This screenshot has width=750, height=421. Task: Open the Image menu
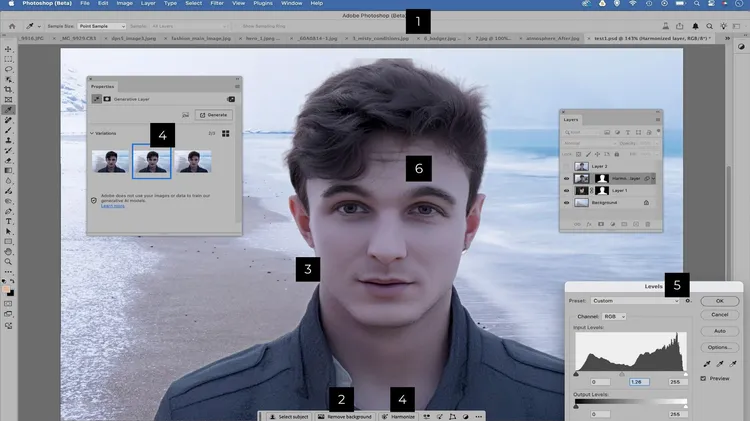(x=124, y=3)
